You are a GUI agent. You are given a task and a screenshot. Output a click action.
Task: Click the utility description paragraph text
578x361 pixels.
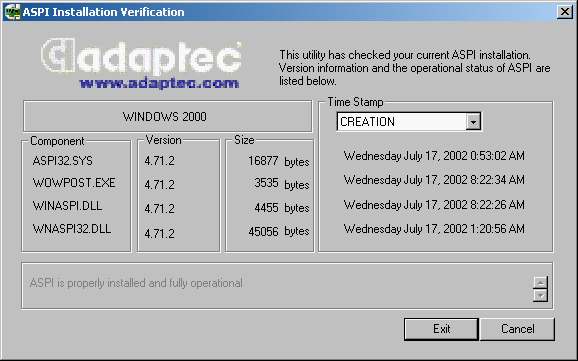(x=414, y=68)
